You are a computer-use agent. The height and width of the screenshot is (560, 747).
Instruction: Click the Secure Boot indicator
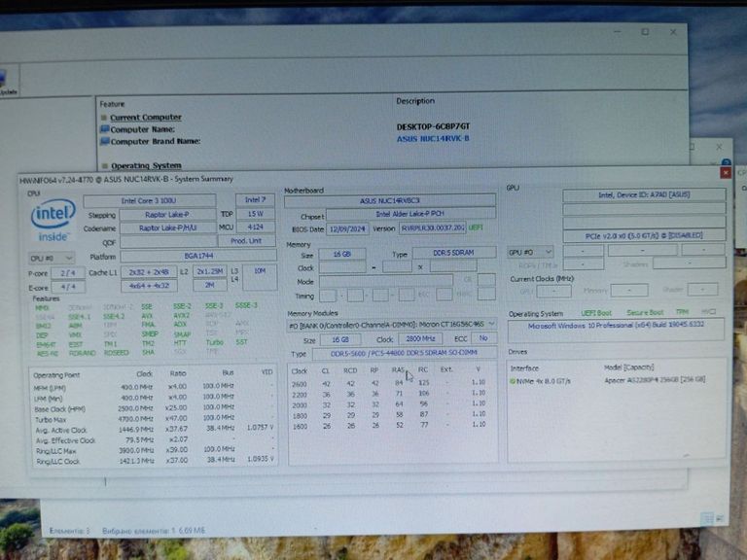[x=643, y=314]
